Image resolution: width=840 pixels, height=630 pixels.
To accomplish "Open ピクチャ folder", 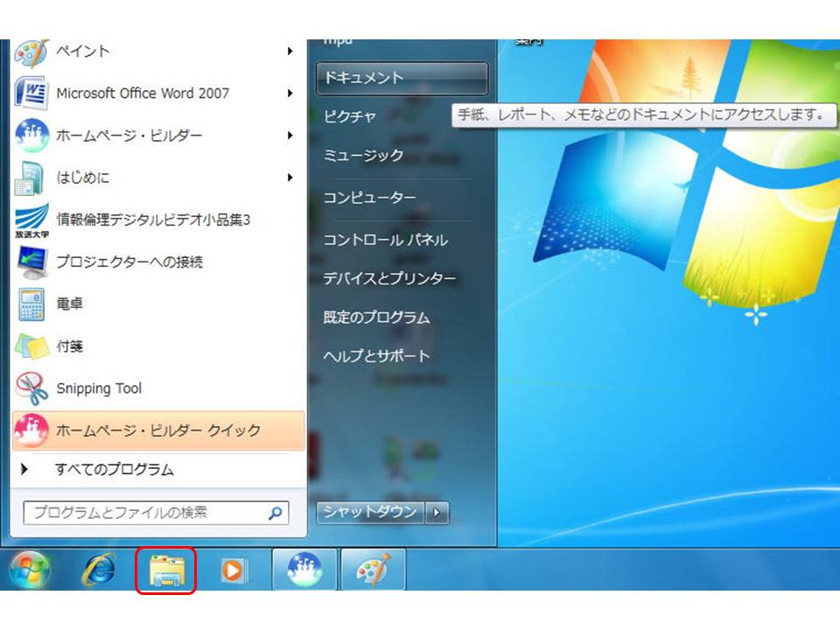I will [350, 116].
